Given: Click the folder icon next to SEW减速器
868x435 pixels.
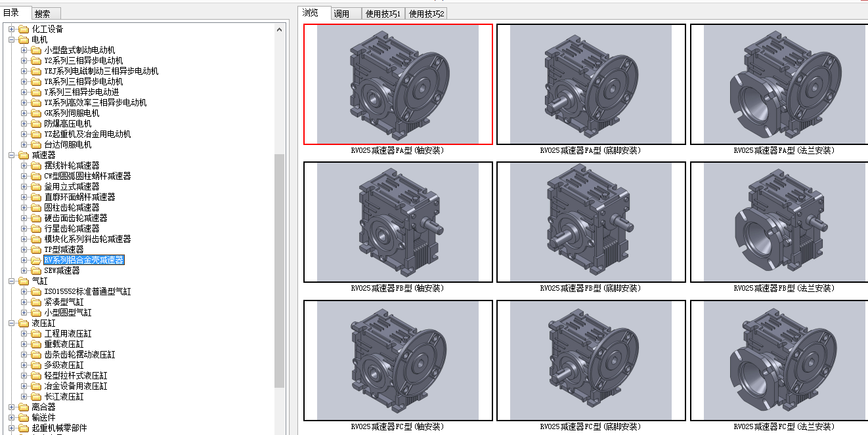Looking at the screenshot, I should pos(36,270).
